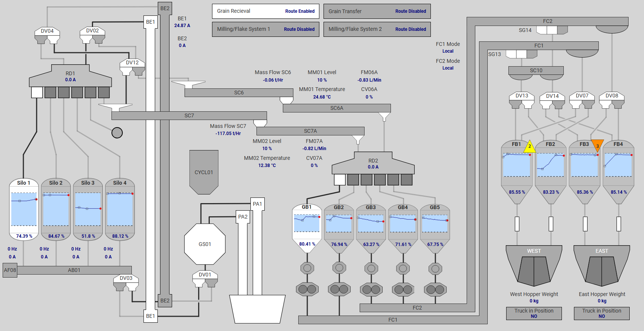Image resolution: width=644 pixels, height=331 pixels.
Task: Click Mass Flow SC7 value -117.05 t/Hr
Action: pyautogui.click(x=228, y=134)
